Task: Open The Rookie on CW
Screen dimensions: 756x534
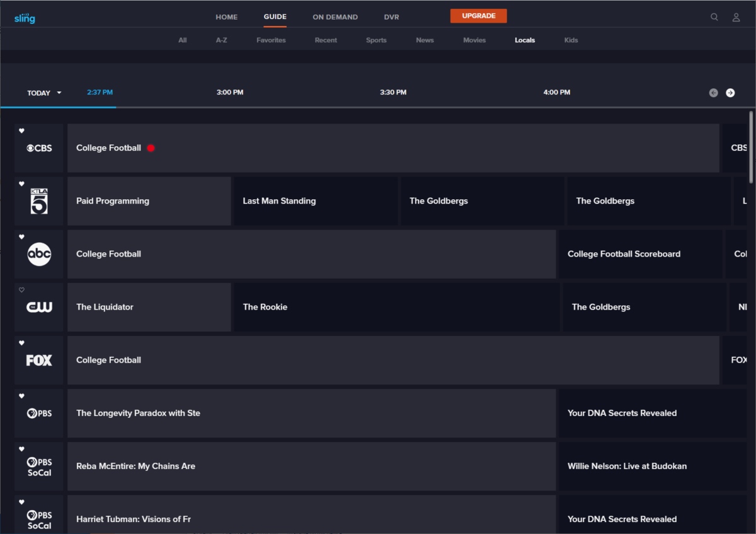Action: [397, 307]
